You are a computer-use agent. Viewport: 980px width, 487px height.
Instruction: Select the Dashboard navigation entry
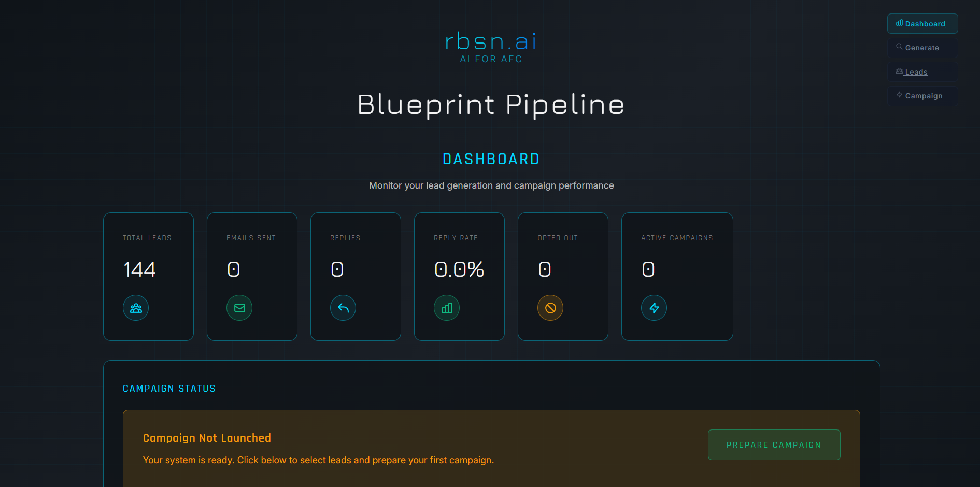coord(926,23)
